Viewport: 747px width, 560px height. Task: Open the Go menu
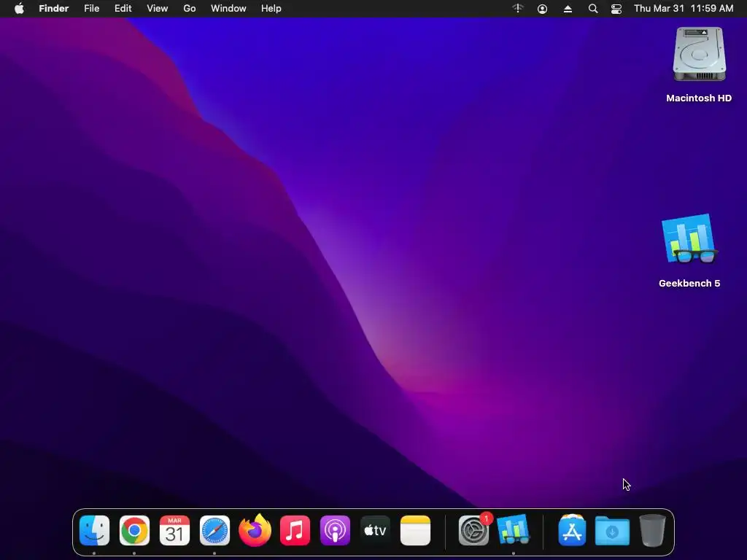click(x=190, y=9)
